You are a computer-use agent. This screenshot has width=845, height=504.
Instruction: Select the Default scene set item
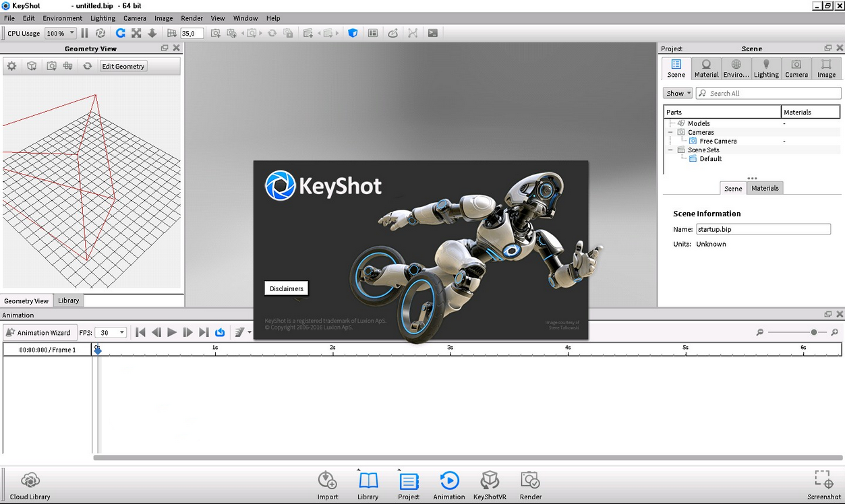(x=710, y=158)
